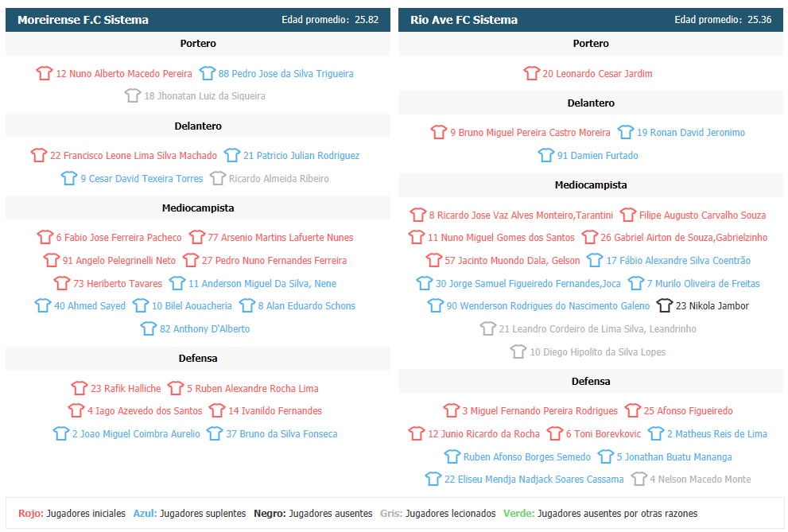
Task: Click the red jersey icon beside Angelo Pelegrinelli Neto
Action: 51,260
